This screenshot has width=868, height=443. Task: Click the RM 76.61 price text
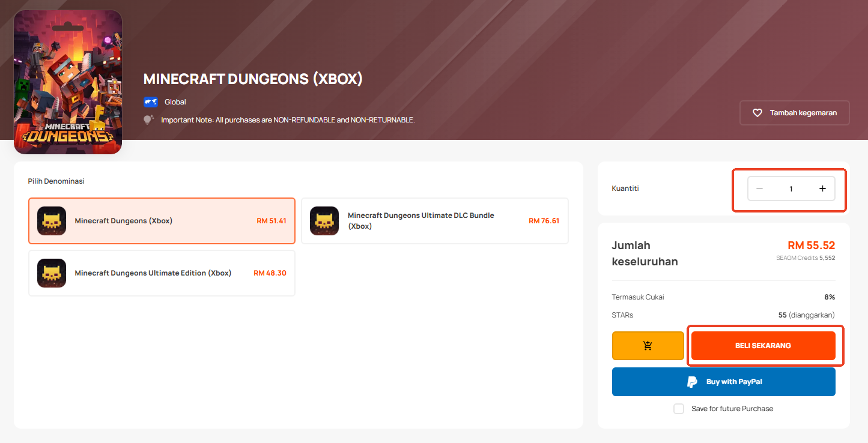point(544,221)
